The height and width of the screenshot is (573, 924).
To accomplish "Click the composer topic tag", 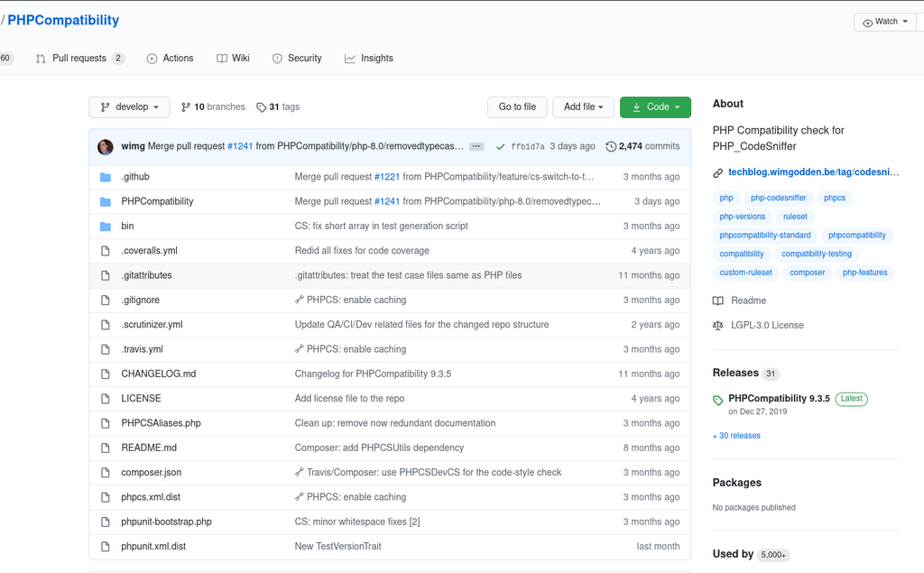I will click(808, 273).
